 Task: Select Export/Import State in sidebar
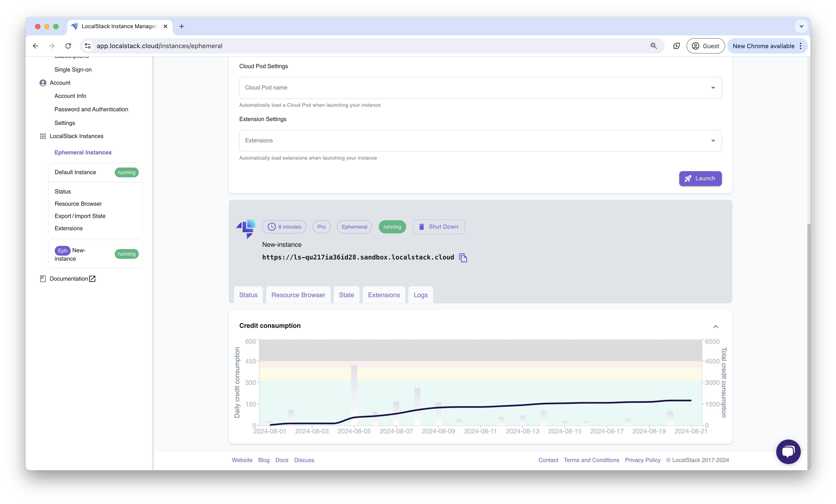[80, 216]
